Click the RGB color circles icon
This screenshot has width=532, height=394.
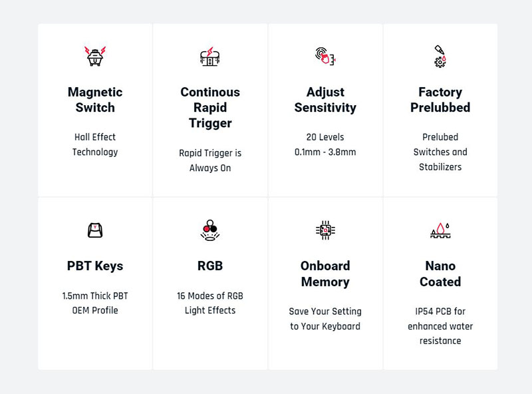click(210, 230)
